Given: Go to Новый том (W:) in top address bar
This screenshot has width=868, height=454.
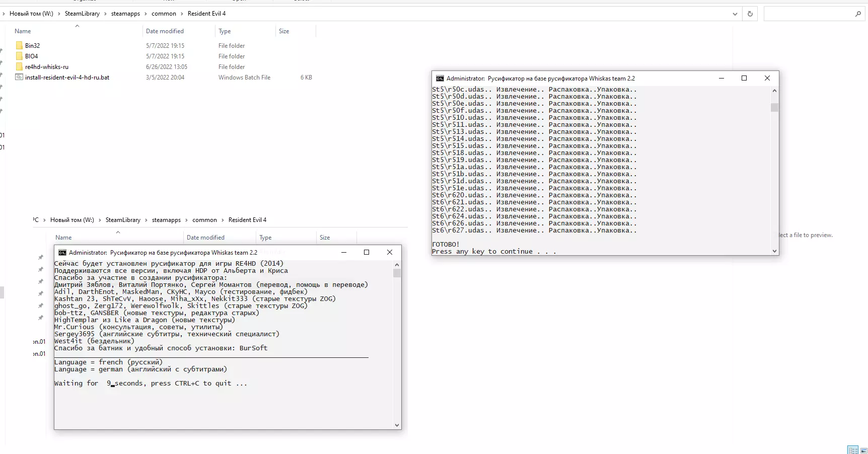Looking at the screenshot, I should (x=31, y=14).
